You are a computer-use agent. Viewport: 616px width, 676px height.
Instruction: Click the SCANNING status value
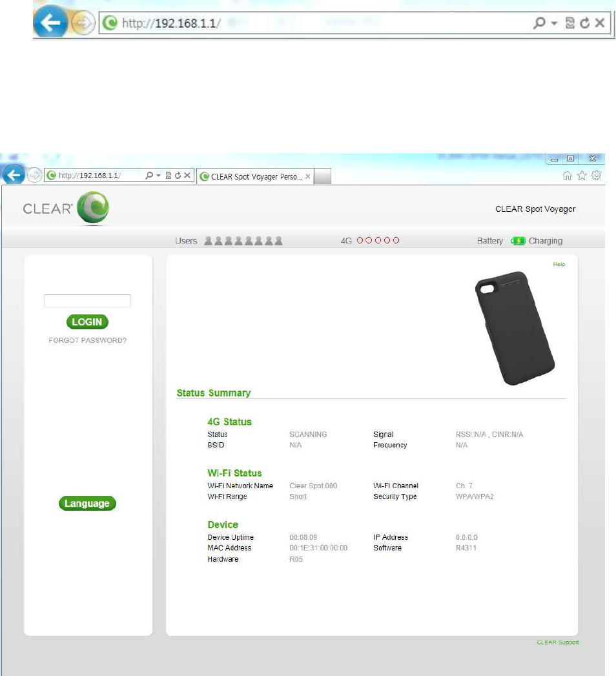click(308, 434)
